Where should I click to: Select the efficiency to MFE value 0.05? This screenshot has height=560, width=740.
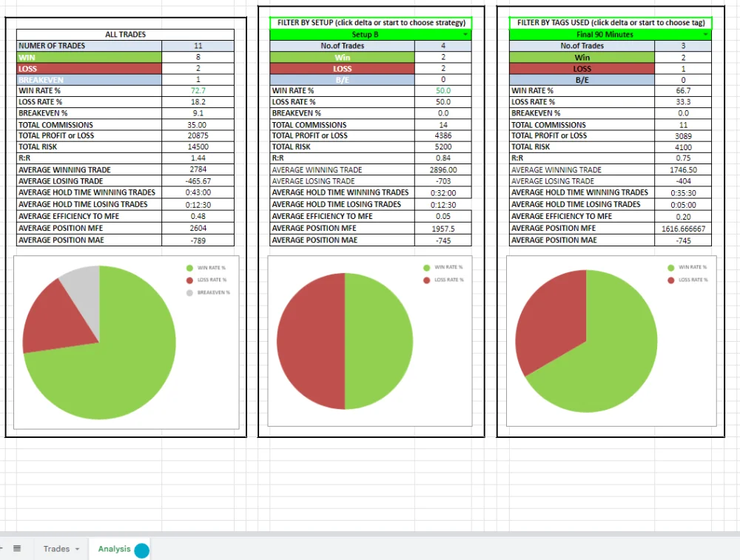click(443, 216)
